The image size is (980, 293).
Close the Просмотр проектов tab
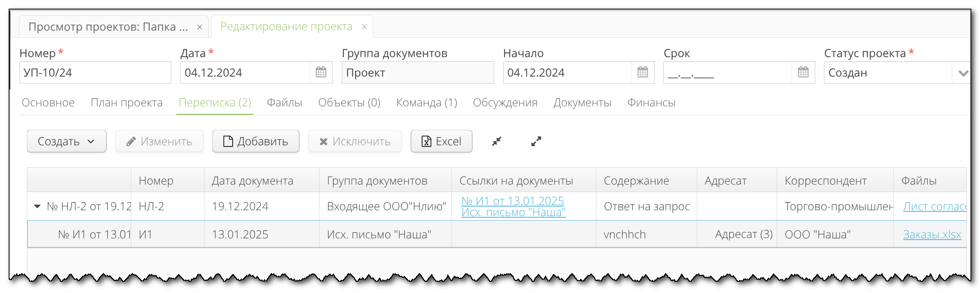tap(199, 27)
